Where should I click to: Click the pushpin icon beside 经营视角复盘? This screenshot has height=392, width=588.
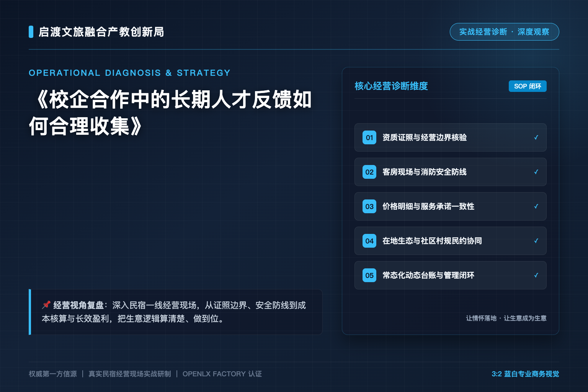pos(46,305)
